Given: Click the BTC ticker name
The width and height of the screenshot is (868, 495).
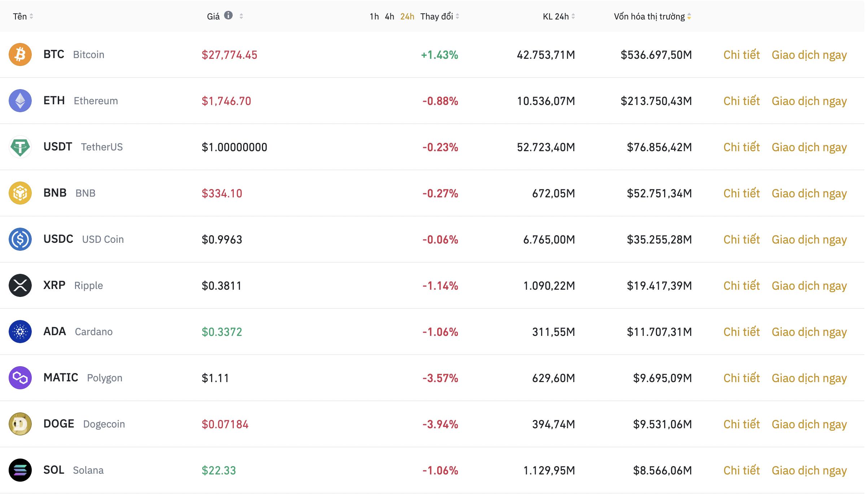Looking at the screenshot, I should click(x=54, y=54).
